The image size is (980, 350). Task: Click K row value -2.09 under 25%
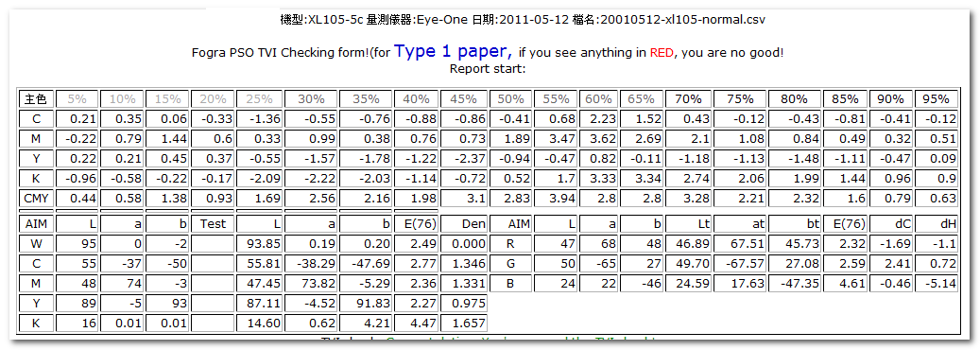pos(259,179)
